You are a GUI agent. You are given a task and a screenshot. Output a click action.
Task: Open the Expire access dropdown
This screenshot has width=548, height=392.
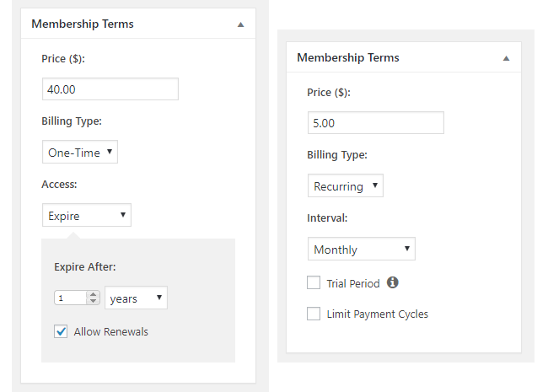tap(87, 215)
